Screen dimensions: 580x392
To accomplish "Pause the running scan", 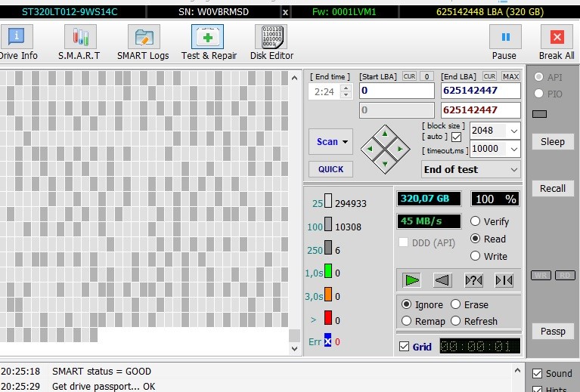I will 504,42.
